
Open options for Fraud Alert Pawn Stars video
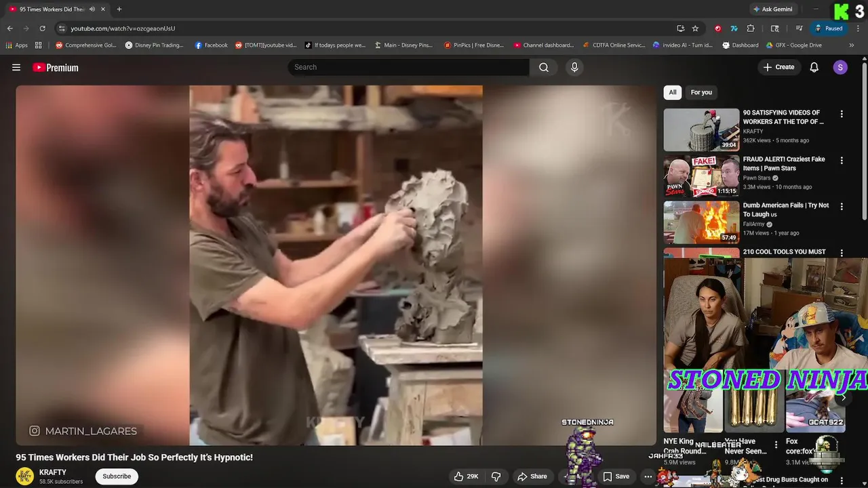click(842, 161)
